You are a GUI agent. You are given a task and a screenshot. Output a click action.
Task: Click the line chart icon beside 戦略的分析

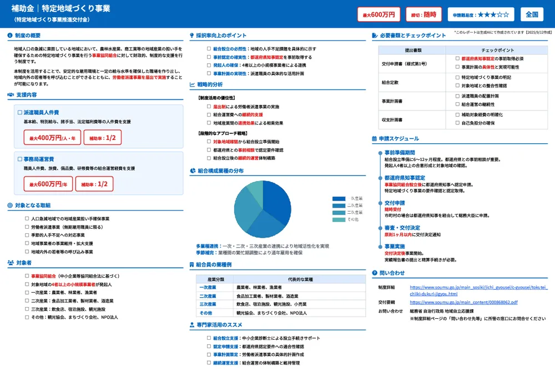pos(192,84)
